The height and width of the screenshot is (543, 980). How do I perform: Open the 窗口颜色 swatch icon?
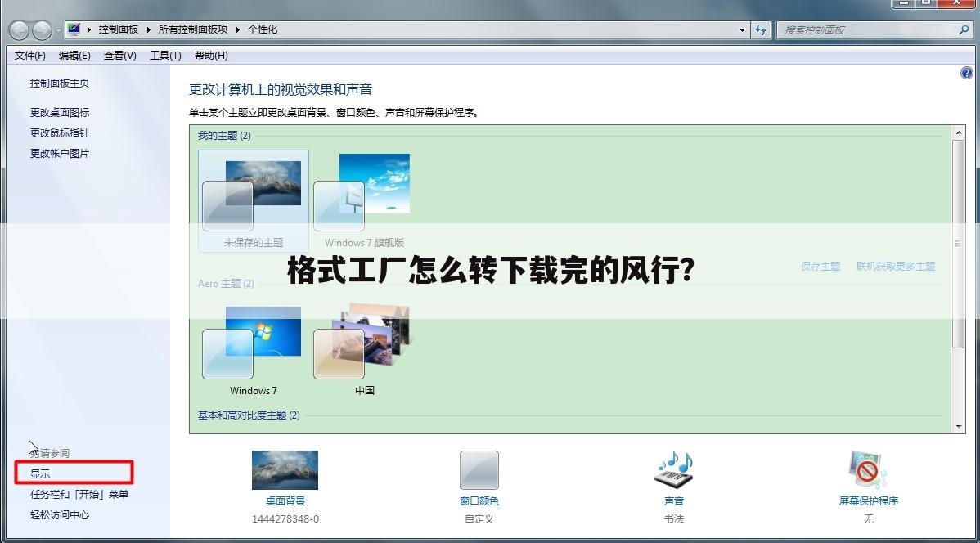tap(479, 470)
